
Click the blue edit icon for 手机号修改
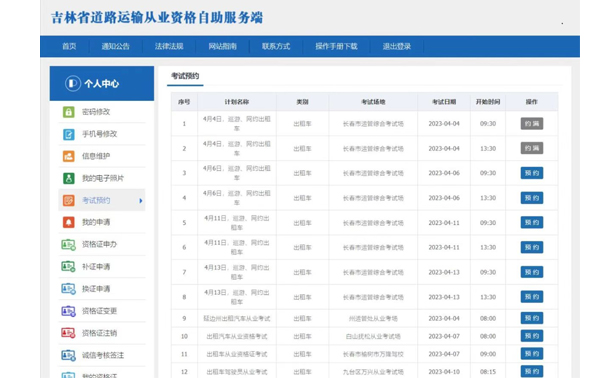click(68, 134)
